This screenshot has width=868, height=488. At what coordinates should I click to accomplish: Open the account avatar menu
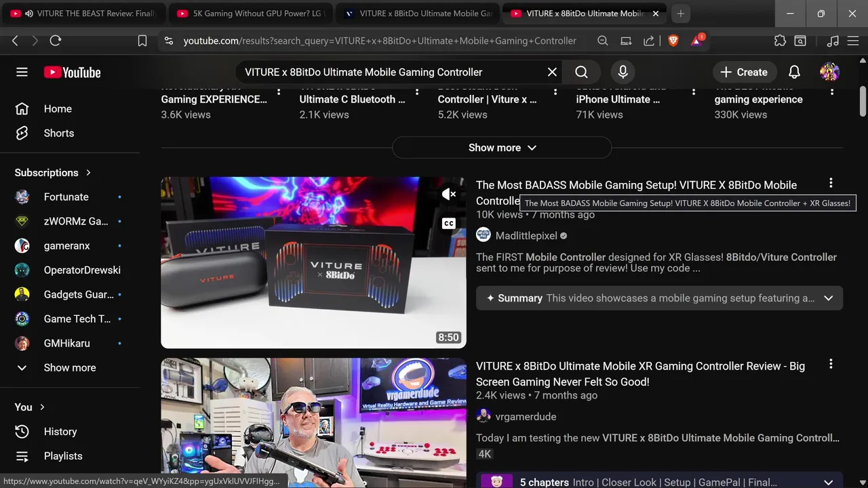pos(829,72)
